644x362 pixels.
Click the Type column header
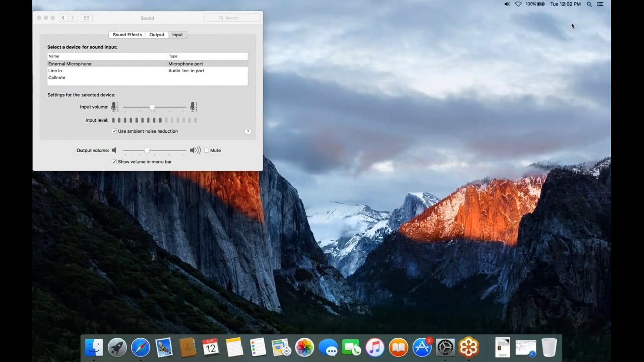(207, 56)
